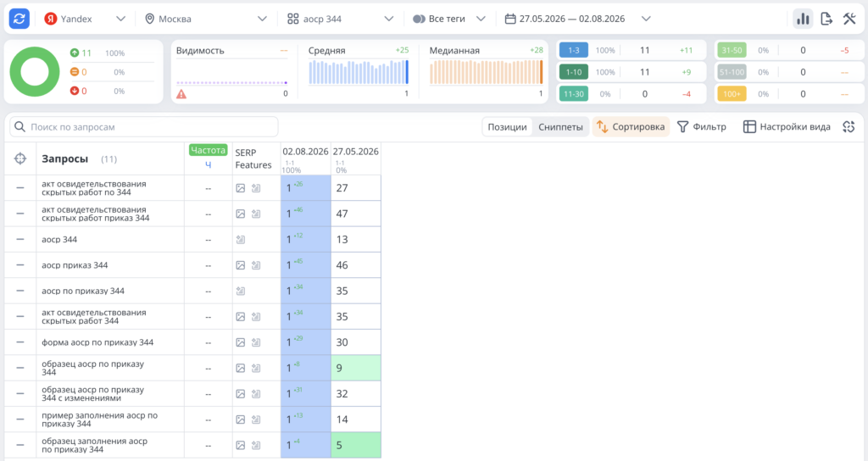Select query 'акт освидетельствования скрытых работ по 344'
This screenshot has height=461, width=868.
94,188
